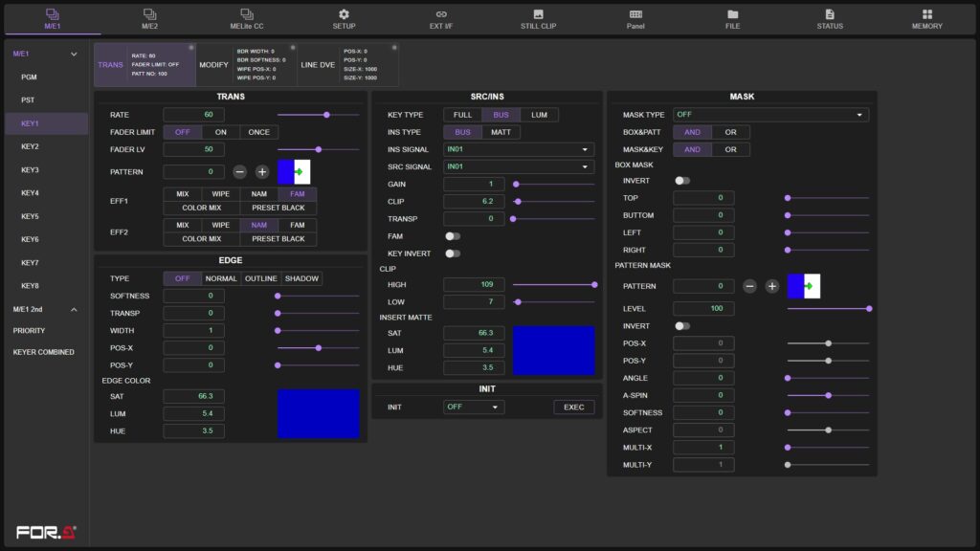Open the SETUP gear icon

tap(344, 13)
